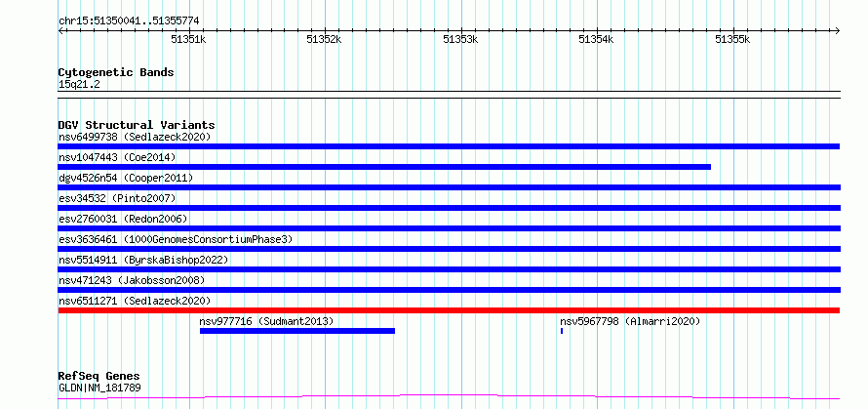The height and width of the screenshot is (409, 868).
Task: Click the 51353k ruler tick label
Action: pyautogui.click(x=460, y=39)
